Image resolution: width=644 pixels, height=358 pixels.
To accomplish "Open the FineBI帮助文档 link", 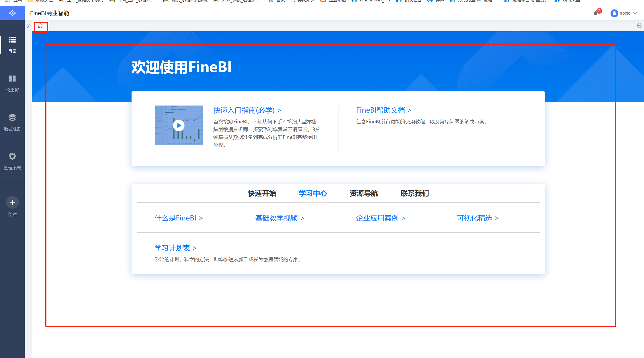I will pos(384,110).
